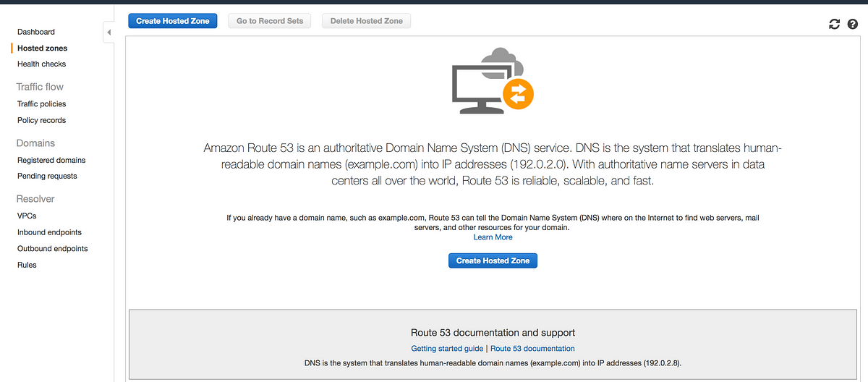Image resolution: width=868 pixels, height=382 pixels.
Task: Open Rules under Resolver
Action: point(27,265)
